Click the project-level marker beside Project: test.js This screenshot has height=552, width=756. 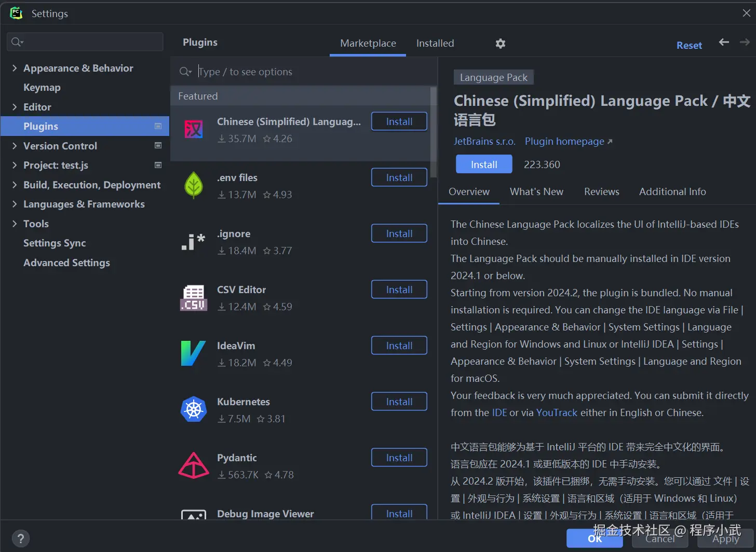pos(158,165)
